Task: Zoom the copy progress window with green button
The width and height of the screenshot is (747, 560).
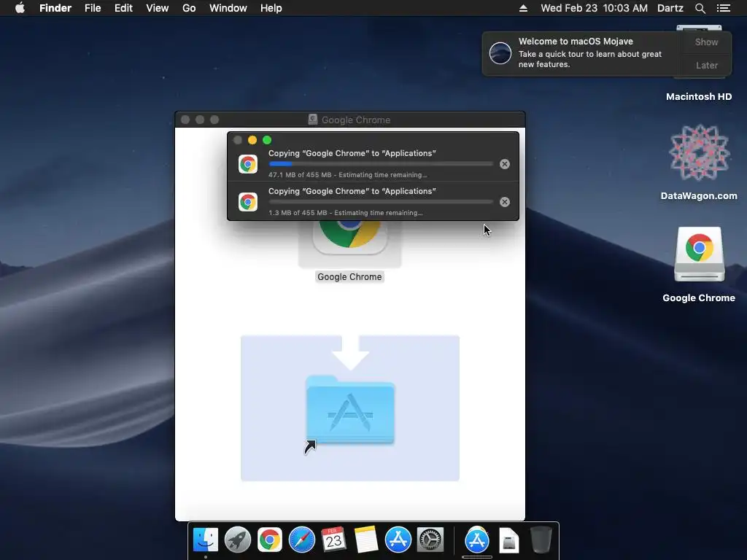Action: coord(267,140)
